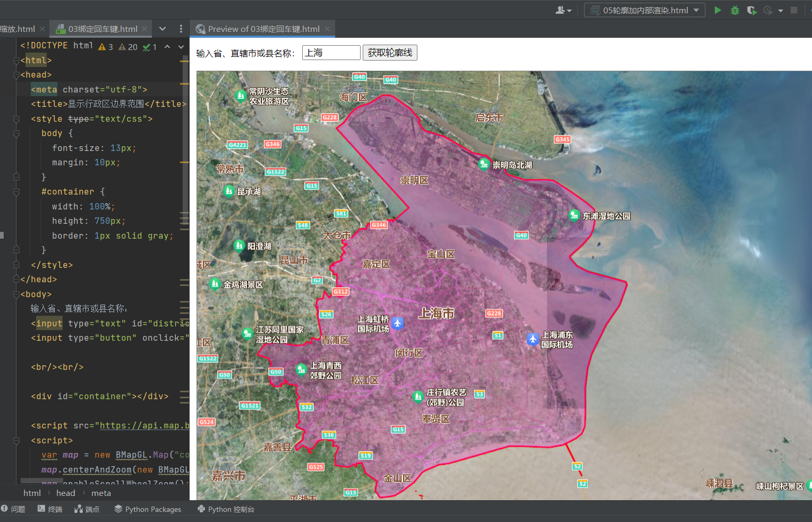Go to previous highlighted error arrow
Image resolution: width=812 pixels, height=522 pixels.
(167, 47)
